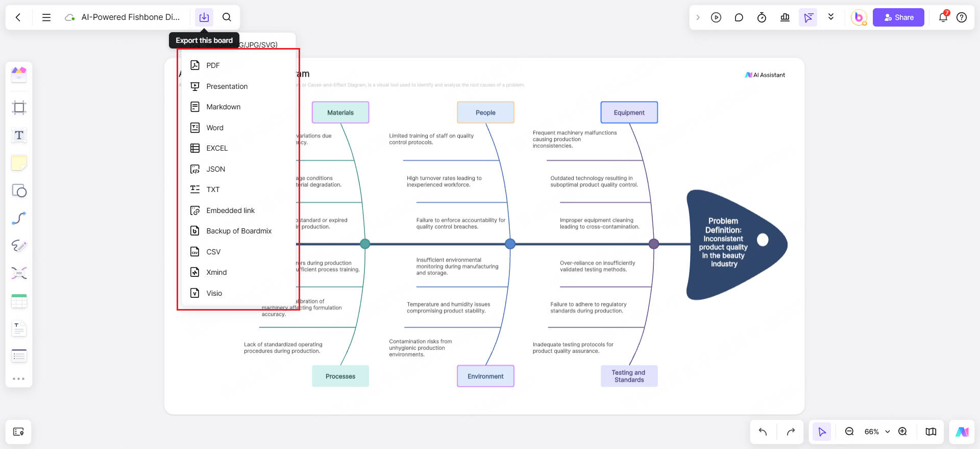This screenshot has height=449, width=980.
Task: Toggle the collaborator cursor icon
Action: pyautogui.click(x=808, y=17)
